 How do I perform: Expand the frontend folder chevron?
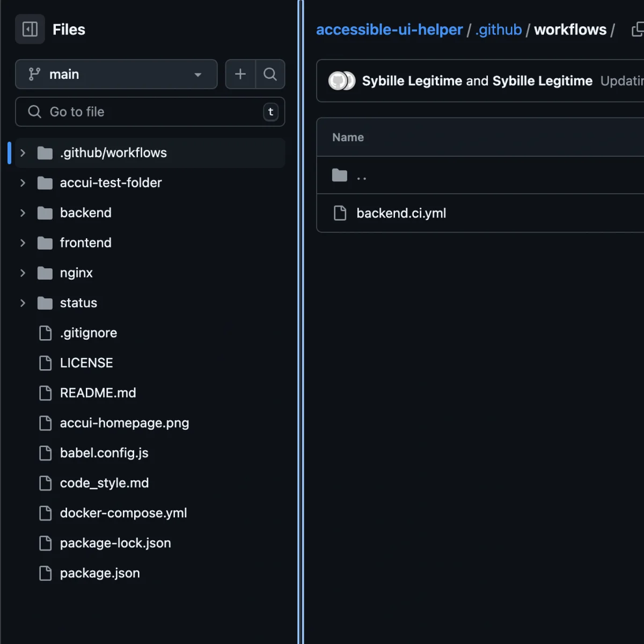(23, 243)
